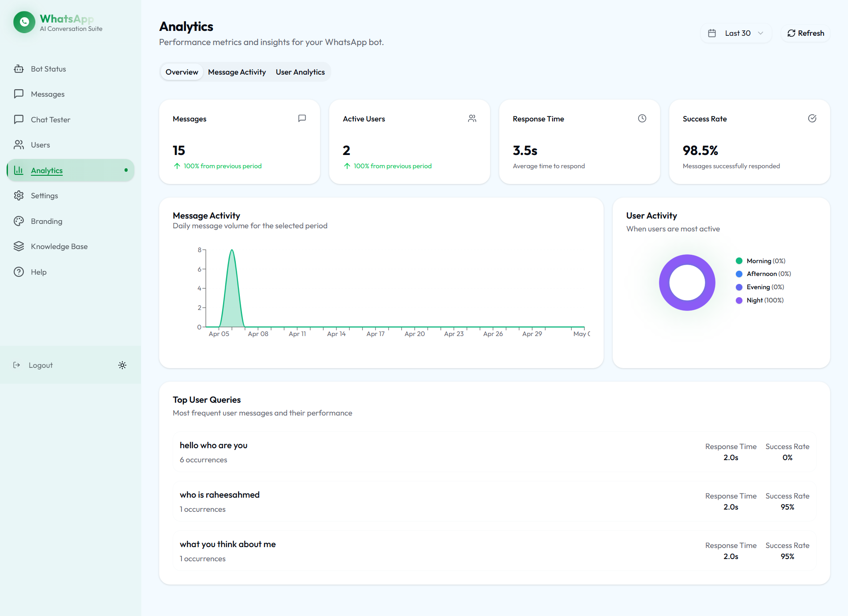Viewport: 848px width, 616px height.
Task: Click the Knowledge Base layers icon
Action: pyautogui.click(x=19, y=246)
